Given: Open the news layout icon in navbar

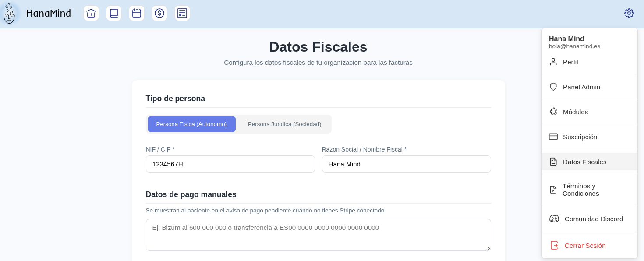Looking at the screenshot, I should coord(182,13).
